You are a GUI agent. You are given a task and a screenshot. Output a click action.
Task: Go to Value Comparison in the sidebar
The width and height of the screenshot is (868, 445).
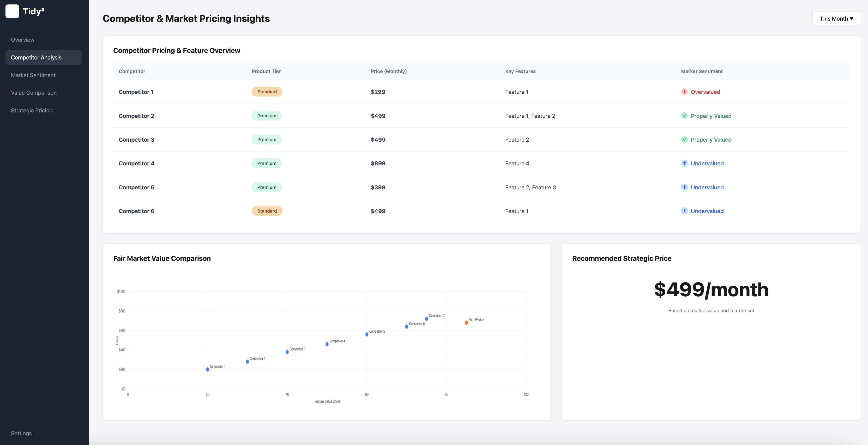coord(34,93)
